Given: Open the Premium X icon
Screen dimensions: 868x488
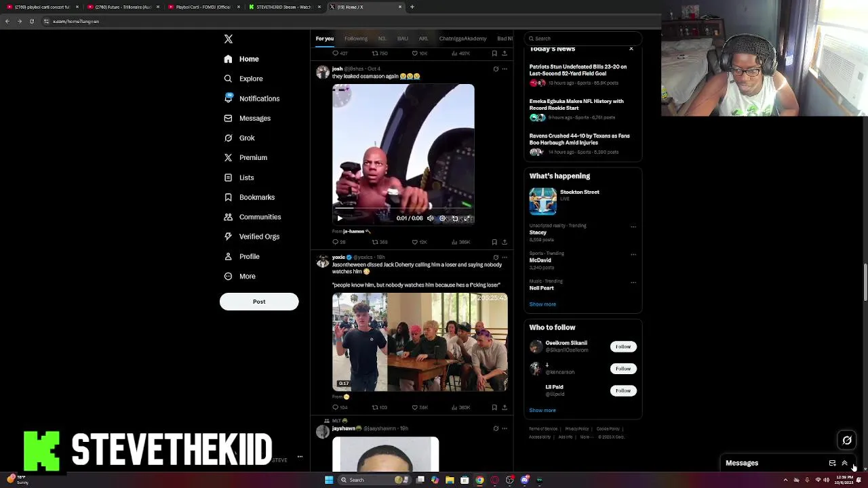Looking at the screenshot, I should pos(228,157).
